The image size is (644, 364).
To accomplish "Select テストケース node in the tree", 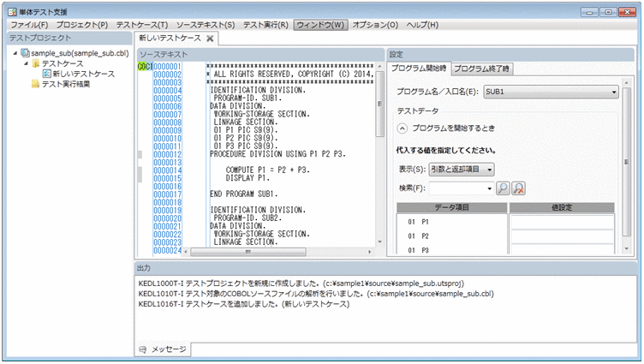I will [x=63, y=63].
